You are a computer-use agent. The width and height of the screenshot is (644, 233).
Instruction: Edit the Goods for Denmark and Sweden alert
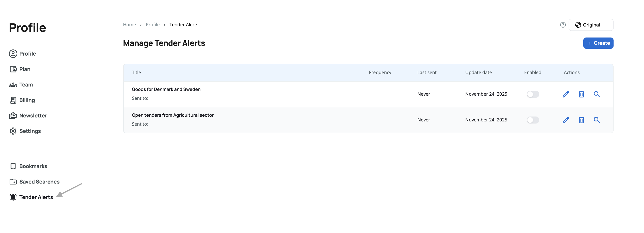(566, 94)
